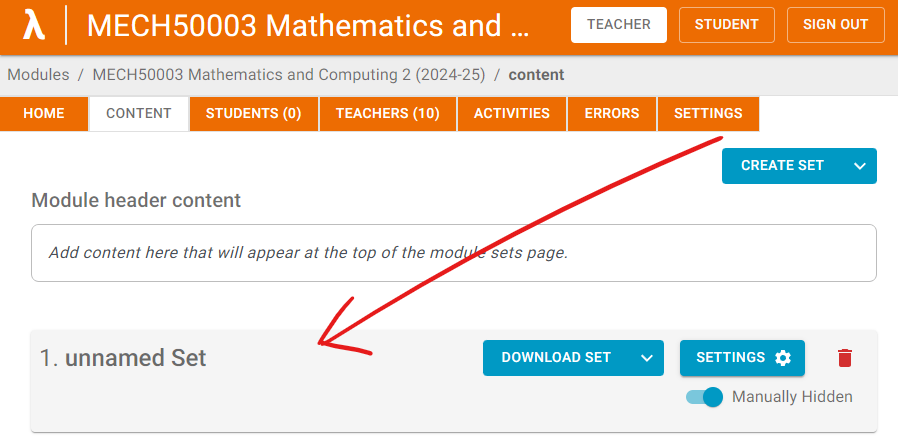
Task: Open the Errors tab
Action: click(x=612, y=113)
